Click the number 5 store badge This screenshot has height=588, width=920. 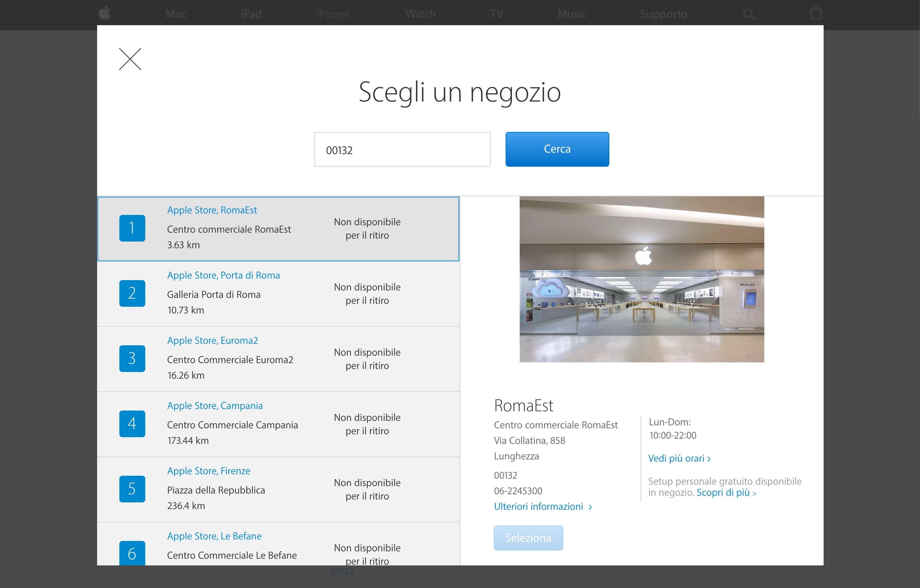pos(132,489)
